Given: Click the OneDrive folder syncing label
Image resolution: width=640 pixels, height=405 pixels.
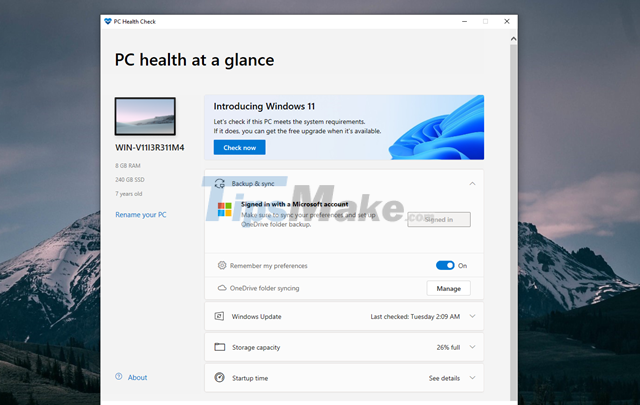Looking at the screenshot, I should [264, 288].
